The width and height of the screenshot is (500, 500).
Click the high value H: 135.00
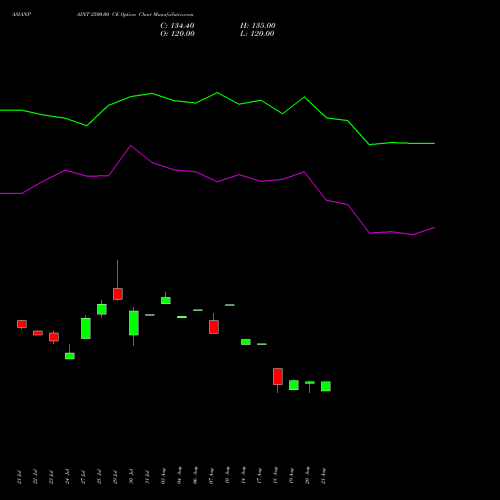tap(258, 26)
